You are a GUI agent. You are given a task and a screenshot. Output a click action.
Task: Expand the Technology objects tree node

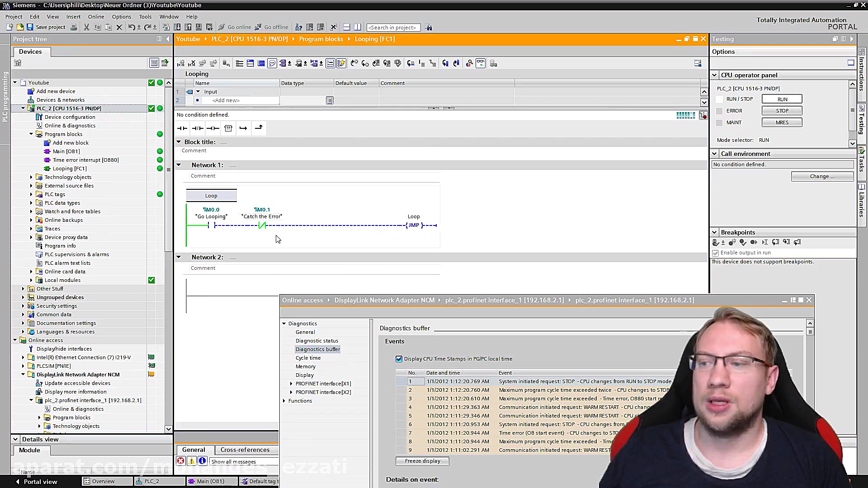tap(31, 177)
